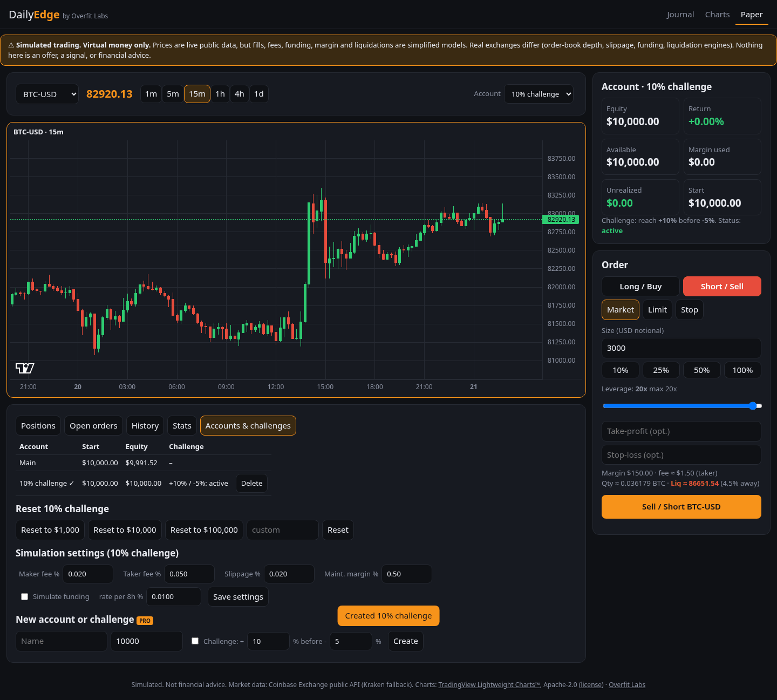Switch to the Stats tab
The width and height of the screenshot is (777, 700).
[182, 426]
